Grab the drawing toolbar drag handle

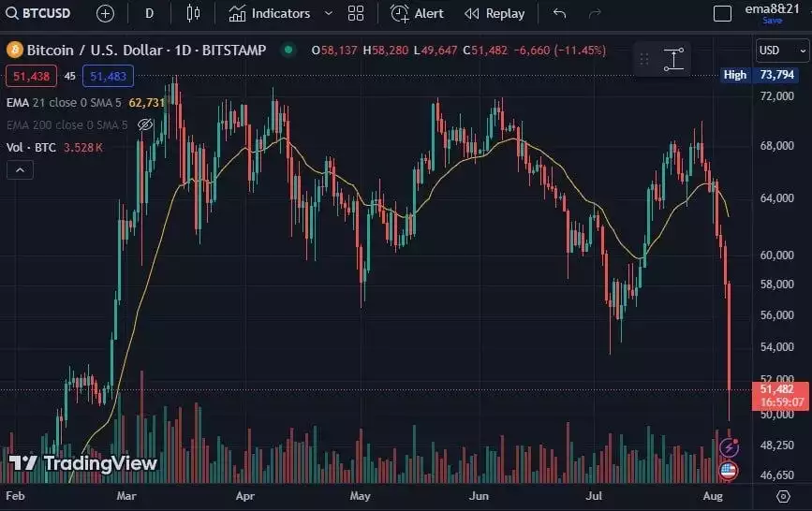click(x=644, y=59)
